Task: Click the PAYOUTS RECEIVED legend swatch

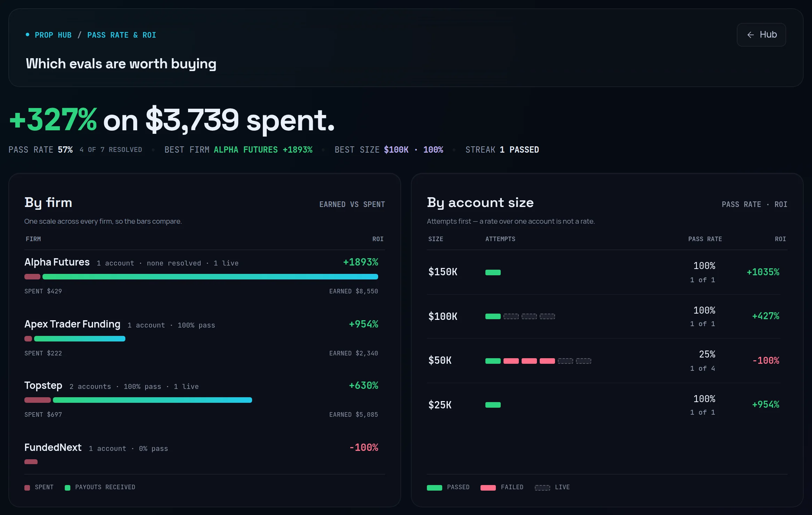Action: click(68, 487)
